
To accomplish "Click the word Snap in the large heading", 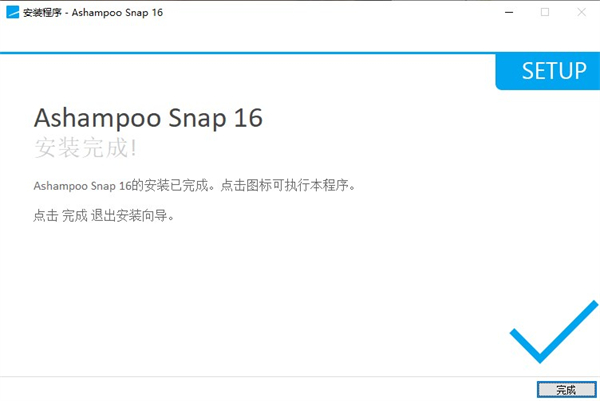I will click(x=197, y=118).
